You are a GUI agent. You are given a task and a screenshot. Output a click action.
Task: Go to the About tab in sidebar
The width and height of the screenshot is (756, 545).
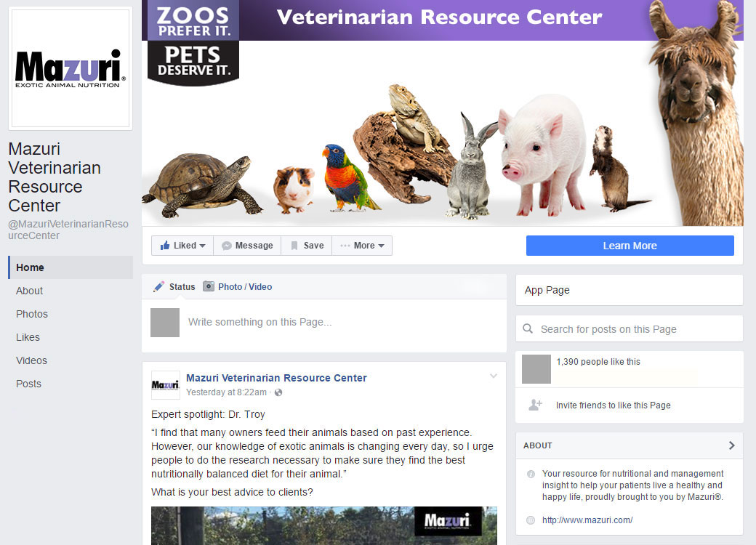coord(29,291)
